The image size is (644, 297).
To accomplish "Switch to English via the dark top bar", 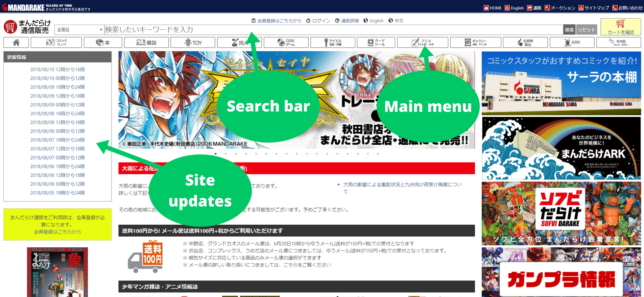I will [514, 8].
